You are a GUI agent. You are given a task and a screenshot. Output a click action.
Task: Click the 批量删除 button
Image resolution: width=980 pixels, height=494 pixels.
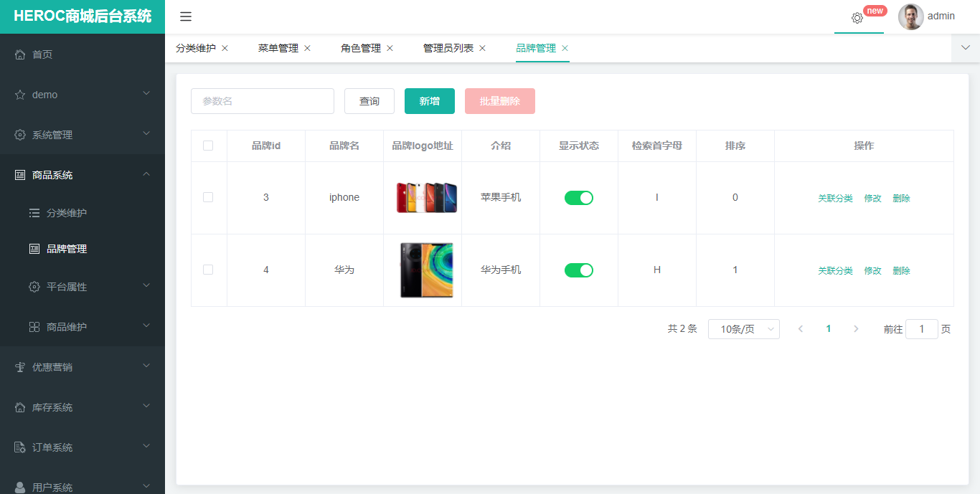tap(500, 101)
